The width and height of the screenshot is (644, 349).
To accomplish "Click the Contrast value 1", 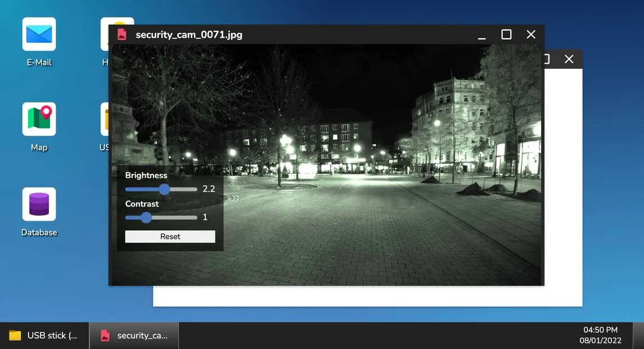I will tap(205, 217).
